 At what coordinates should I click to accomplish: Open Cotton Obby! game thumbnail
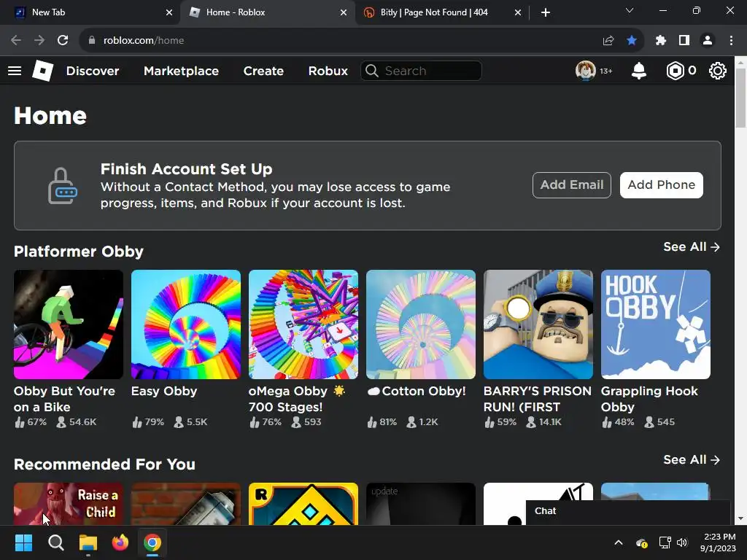(x=421, y=324)
